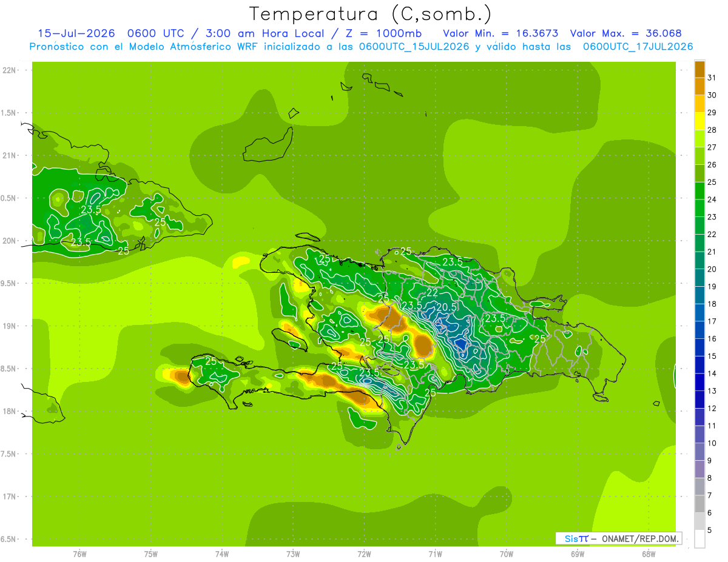Pick the purple legend swatch between 9 and 10
Image resolution: width=728 pixels, height=562 pixels.
(x=699, y=452)
